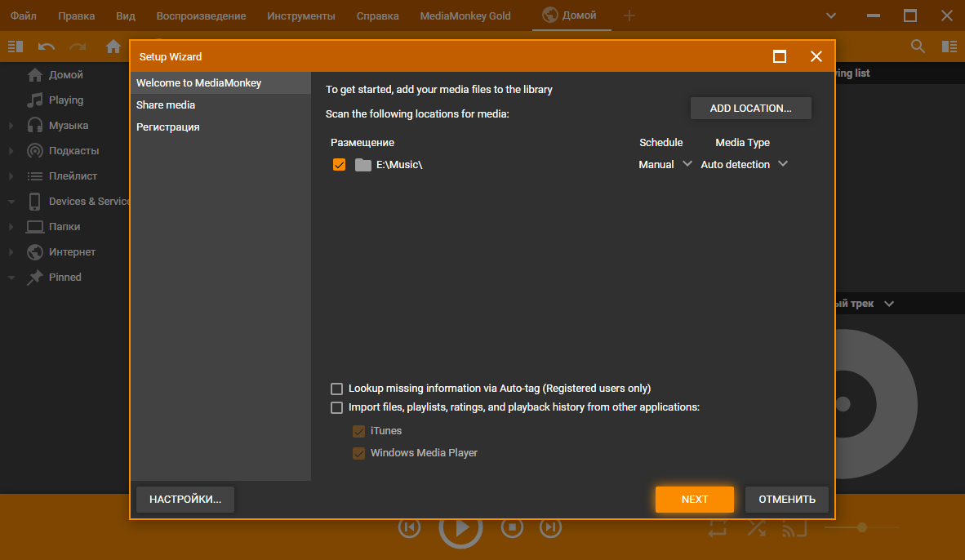The image size is (965, 560).
Task: Click the previous track button
Action: (x=409, y=527)
